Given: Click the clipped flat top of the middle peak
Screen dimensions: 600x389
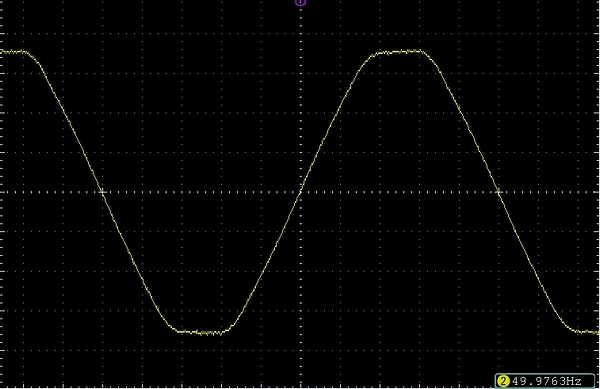Looking at the screenshot, I should pyautogui.click(x=398, y=52).
